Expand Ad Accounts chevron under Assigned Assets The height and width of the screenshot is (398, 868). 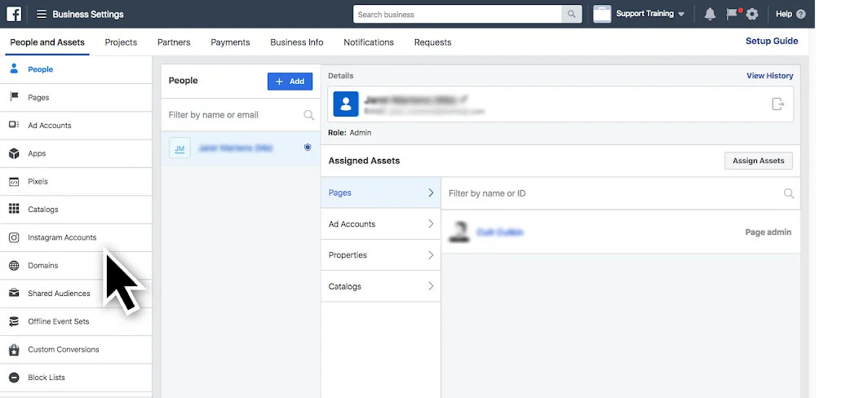pyautogui.click(x=431, y=223)
